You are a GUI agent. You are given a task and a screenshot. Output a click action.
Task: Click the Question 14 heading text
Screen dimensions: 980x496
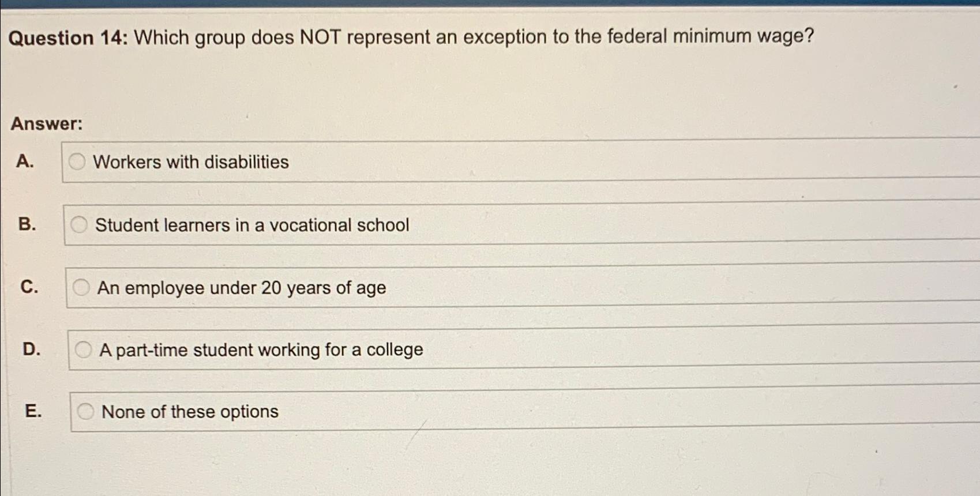(412, 38)
